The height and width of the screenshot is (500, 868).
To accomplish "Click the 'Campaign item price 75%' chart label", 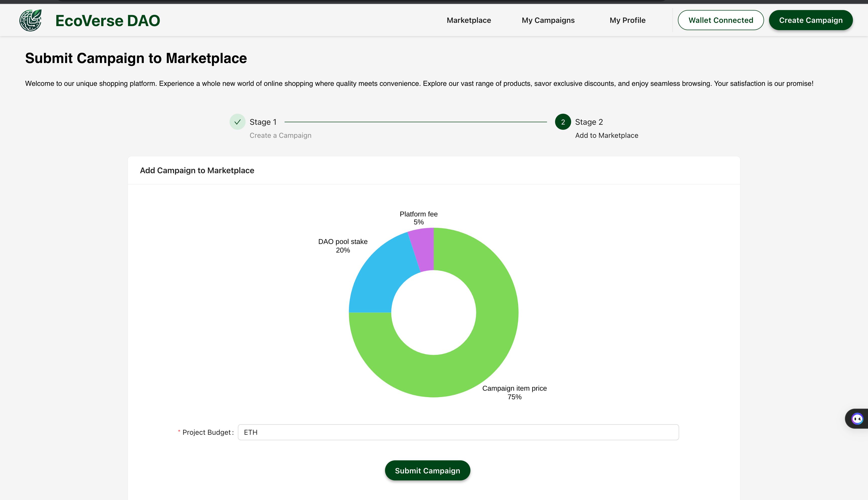I will (514, 393).
